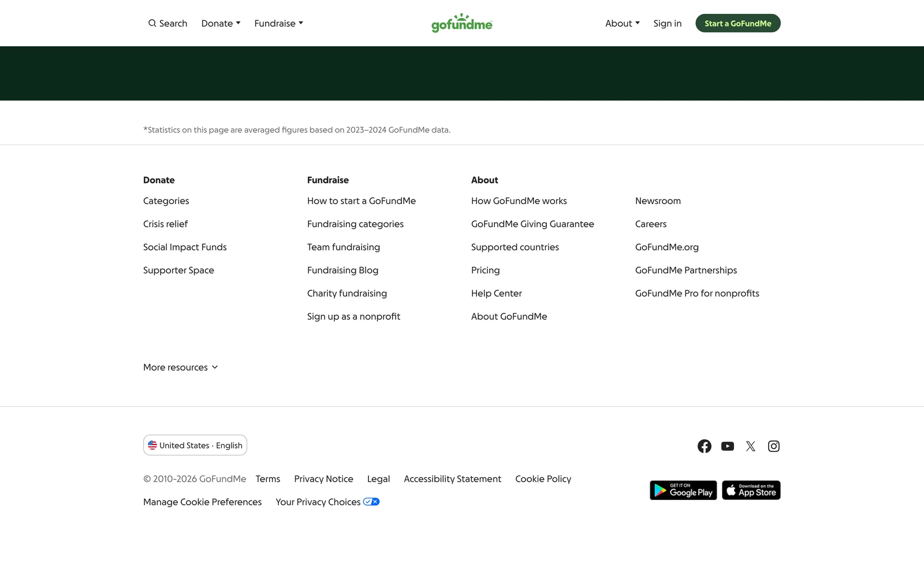Open United States · English language selector
The height and width of the screenshot is (578, 924).
tap(195, 445)
